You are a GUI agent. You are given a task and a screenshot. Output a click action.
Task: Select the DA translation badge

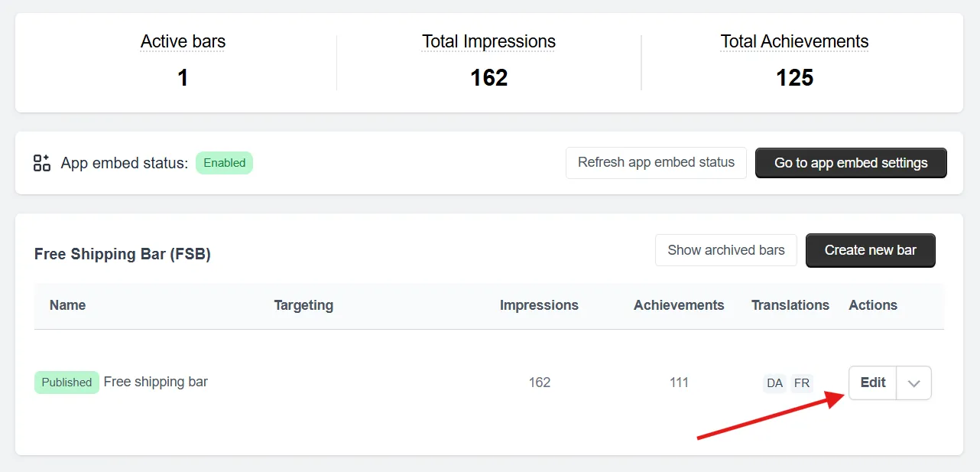775,382
